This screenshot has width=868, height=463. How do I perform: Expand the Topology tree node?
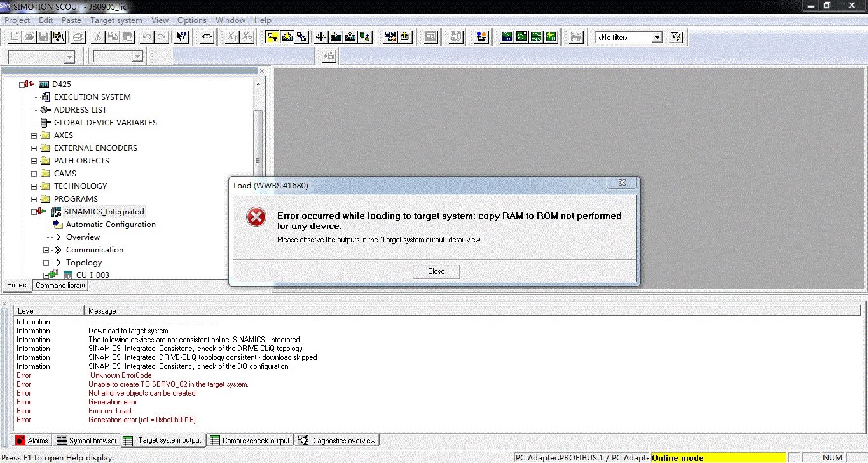click(46, 263)
